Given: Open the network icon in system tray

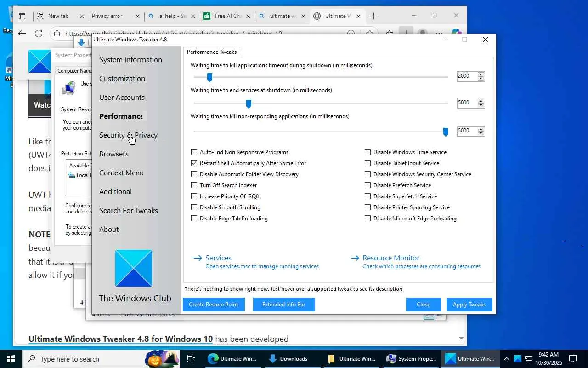Looking at the screenshot, I should click(x=529, y=359).
